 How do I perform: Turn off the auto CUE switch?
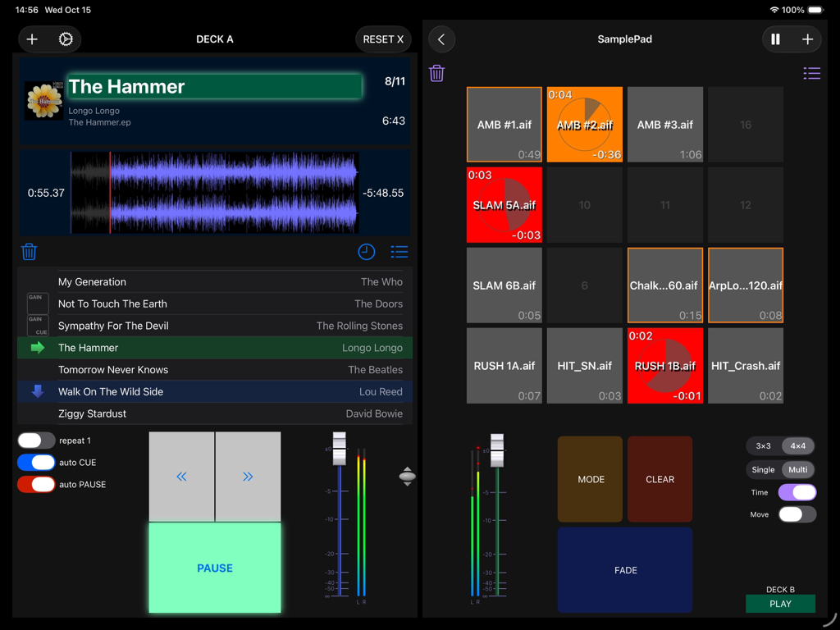pyautogui.click(x=34, y=462)
